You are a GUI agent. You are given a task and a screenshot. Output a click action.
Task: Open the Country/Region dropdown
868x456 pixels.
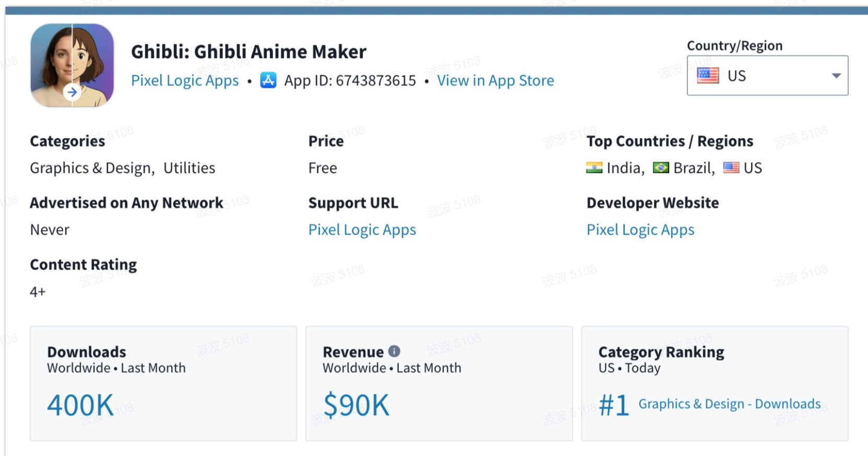click(767, 76)
